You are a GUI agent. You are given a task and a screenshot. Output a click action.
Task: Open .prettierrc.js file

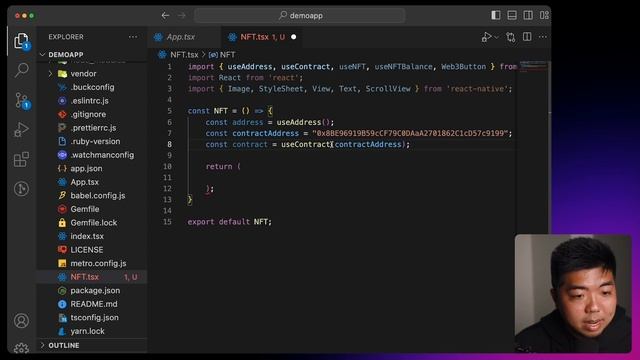coord(93,128)
